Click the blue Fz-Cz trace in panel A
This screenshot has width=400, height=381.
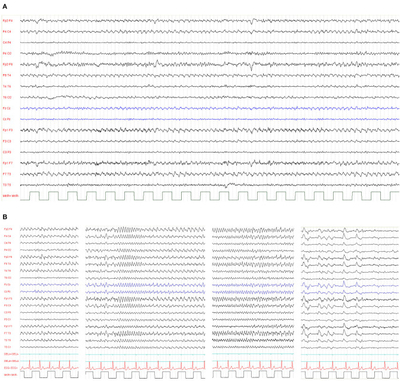coord(210,108)
